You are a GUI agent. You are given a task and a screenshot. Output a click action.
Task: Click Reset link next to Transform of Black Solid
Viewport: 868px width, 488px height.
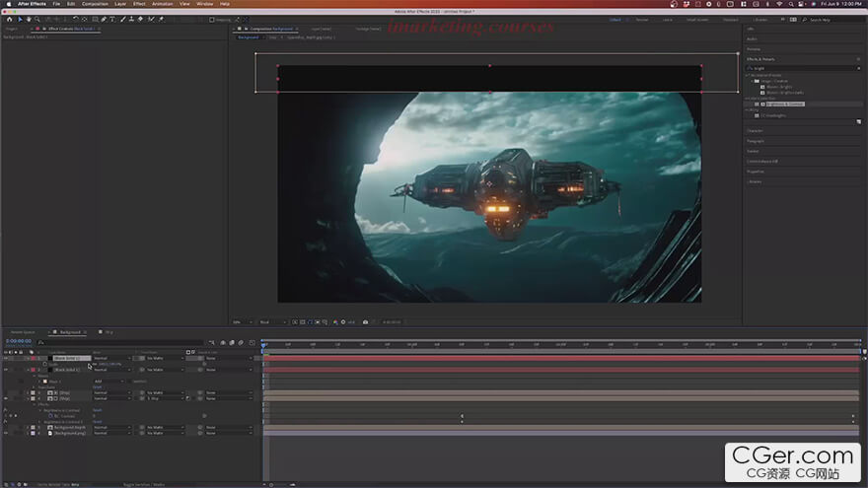[x=98, y=386]
